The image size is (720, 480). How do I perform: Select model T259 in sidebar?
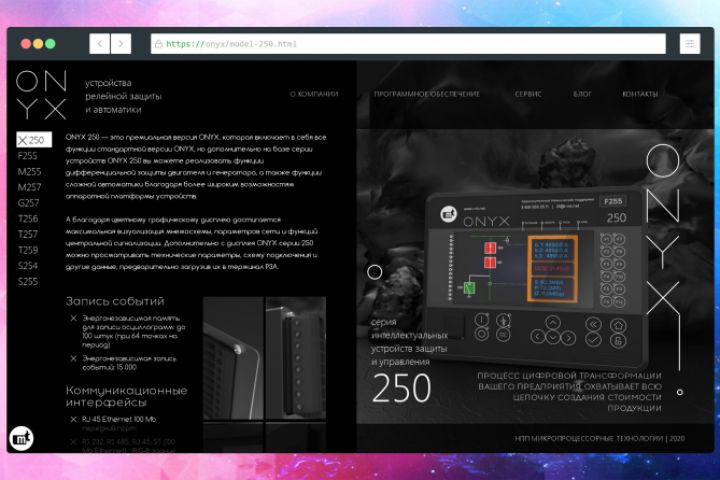tap(28, 250)
